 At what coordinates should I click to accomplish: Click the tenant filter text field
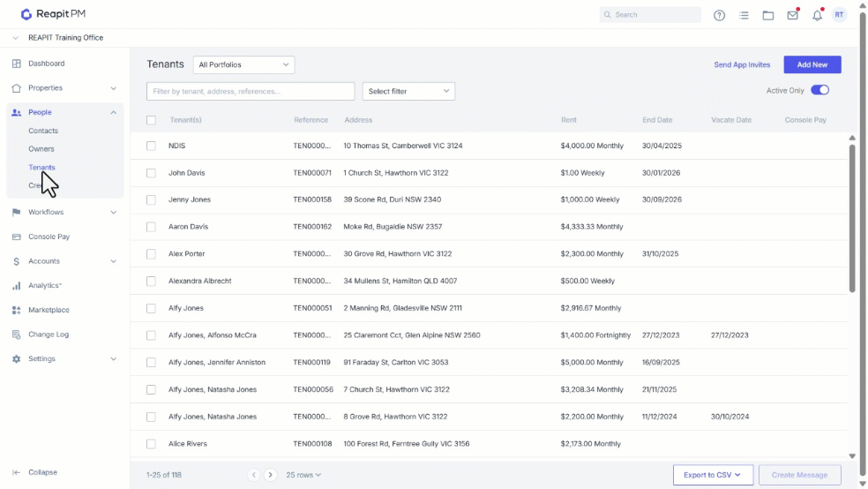(251, 92)
